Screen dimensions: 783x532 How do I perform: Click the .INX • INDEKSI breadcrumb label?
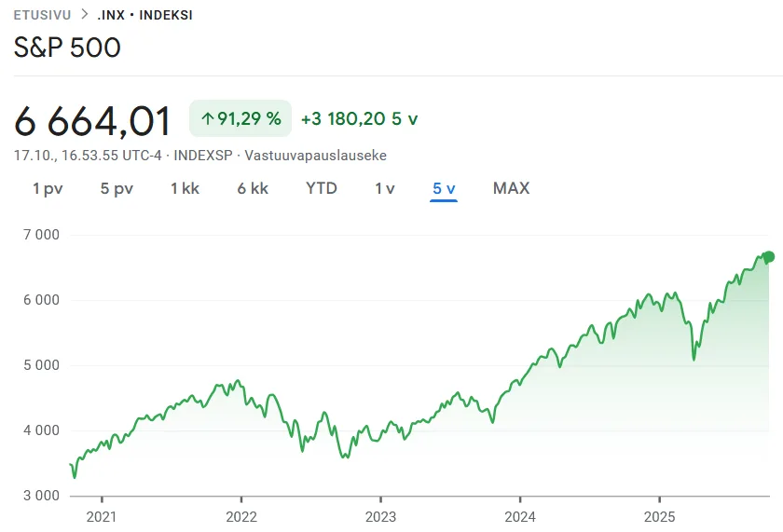[144, 15]
